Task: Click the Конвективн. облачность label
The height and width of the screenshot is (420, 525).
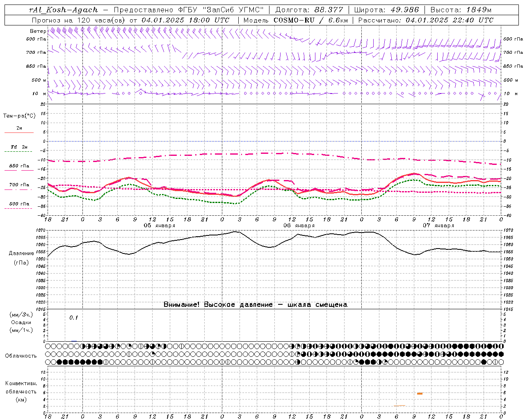Action: (21, 388)
